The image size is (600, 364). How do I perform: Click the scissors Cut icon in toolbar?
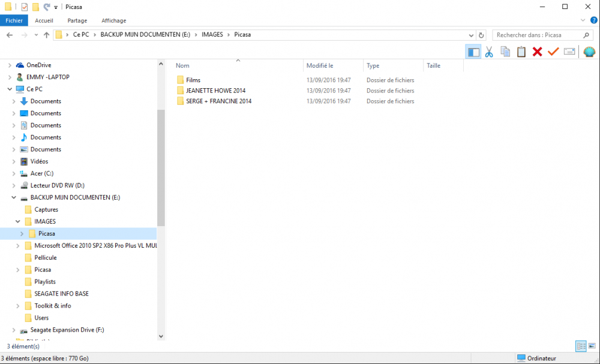pyautogui.click(x=488, y=52)
